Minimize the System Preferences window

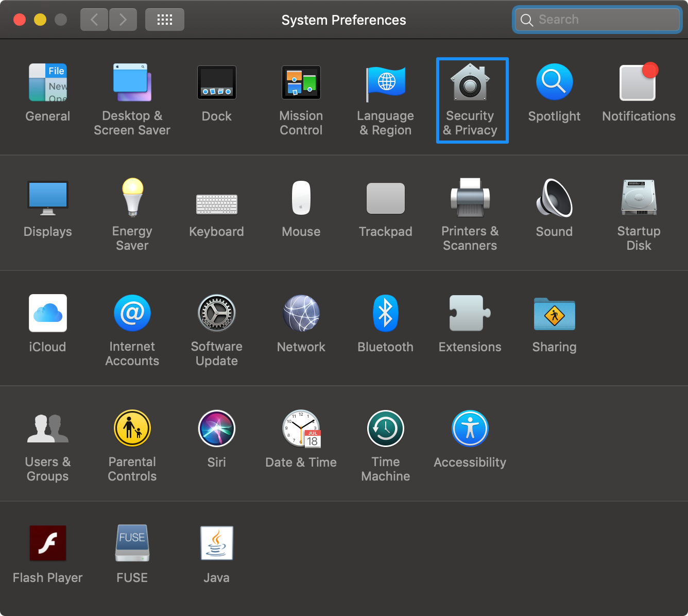40,20
